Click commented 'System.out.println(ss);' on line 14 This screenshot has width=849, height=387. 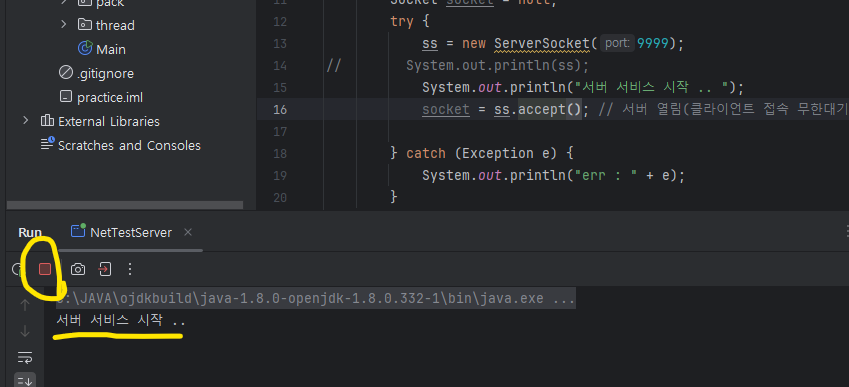click(498, 65)
